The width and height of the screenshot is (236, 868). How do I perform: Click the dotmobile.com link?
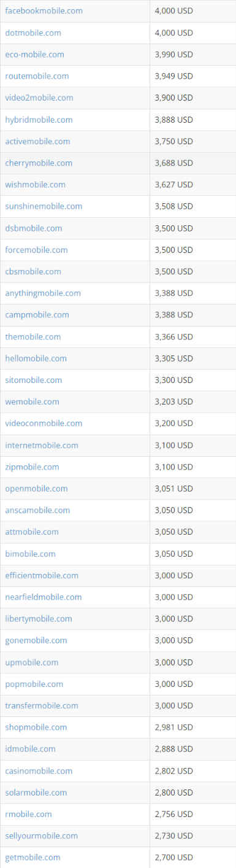coord(33,33)
